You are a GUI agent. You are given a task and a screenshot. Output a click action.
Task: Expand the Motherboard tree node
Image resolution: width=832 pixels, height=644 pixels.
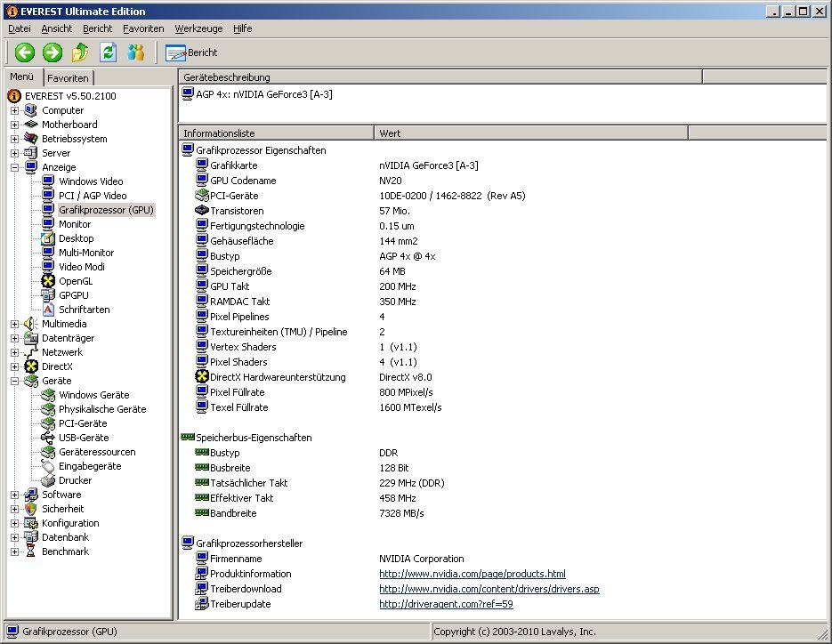[x=15, y=125]
